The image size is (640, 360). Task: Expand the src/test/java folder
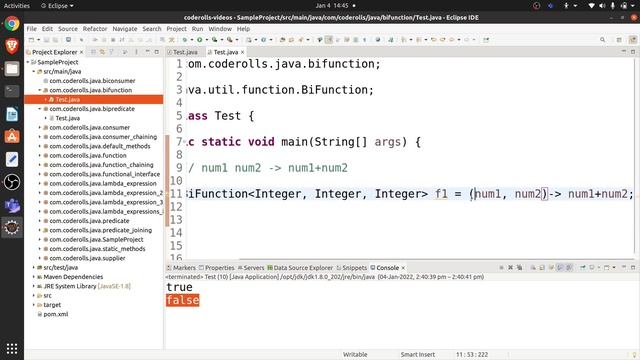point(34,267)
